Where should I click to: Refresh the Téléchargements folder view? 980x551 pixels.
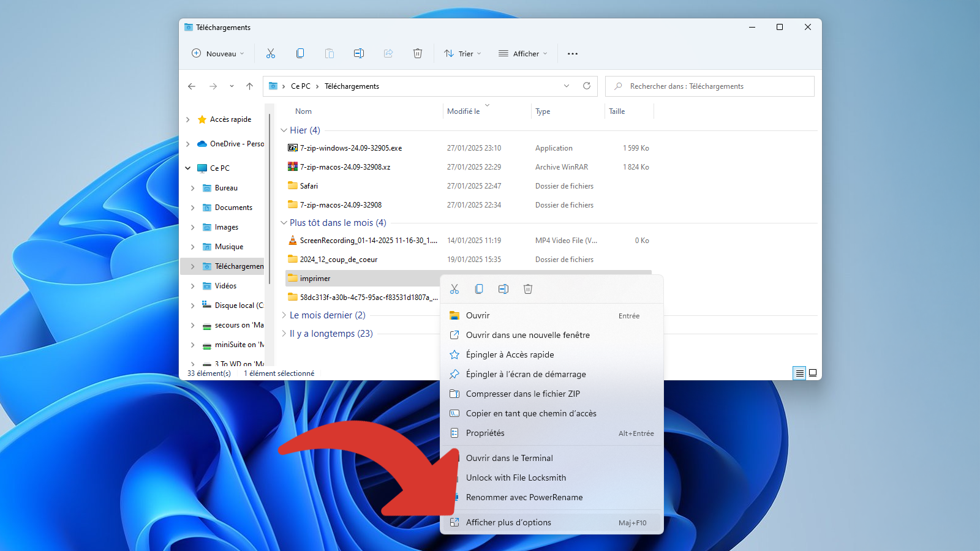(587, 86)
